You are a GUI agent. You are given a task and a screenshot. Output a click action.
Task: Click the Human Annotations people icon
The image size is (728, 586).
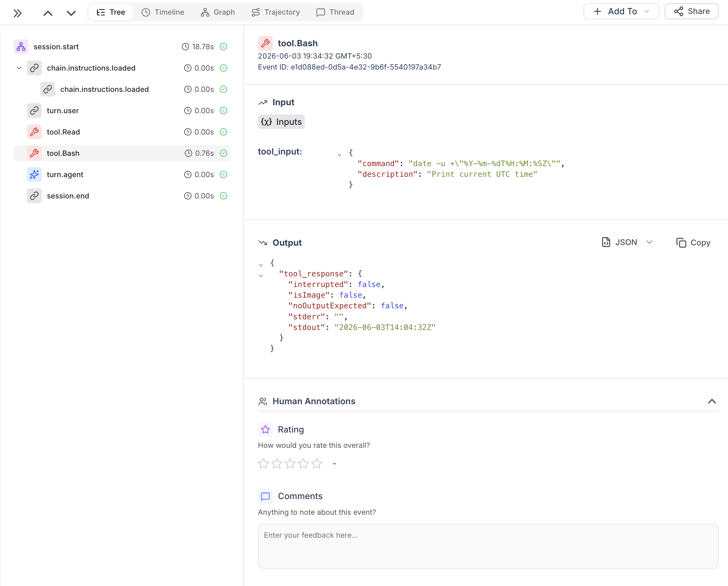pos(263,401)
